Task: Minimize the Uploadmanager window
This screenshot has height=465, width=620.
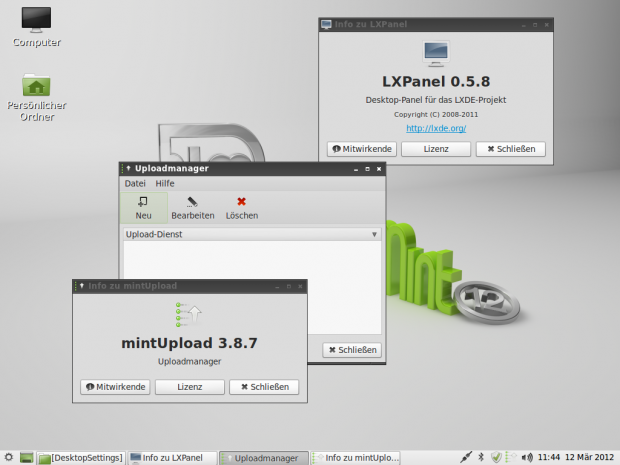Action: click(x=356, y=169)
